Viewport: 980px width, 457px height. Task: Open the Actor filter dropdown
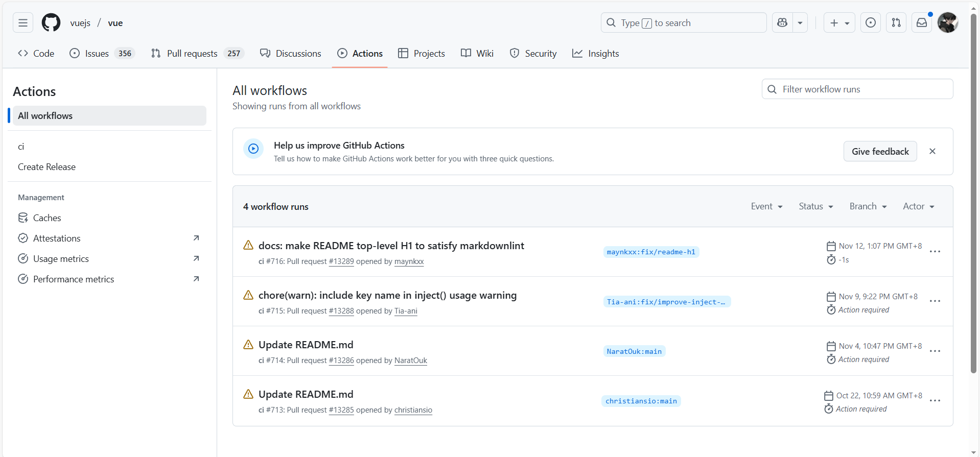[x=919, y=206]
